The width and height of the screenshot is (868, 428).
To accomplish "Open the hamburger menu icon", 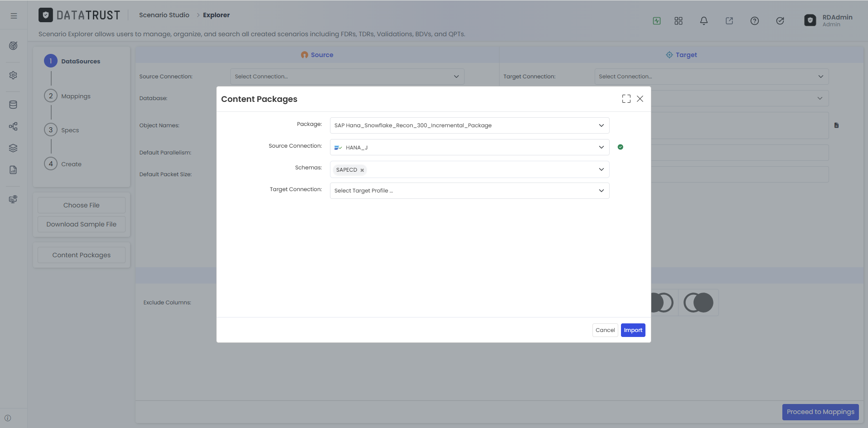I will [x=14, y=16].
